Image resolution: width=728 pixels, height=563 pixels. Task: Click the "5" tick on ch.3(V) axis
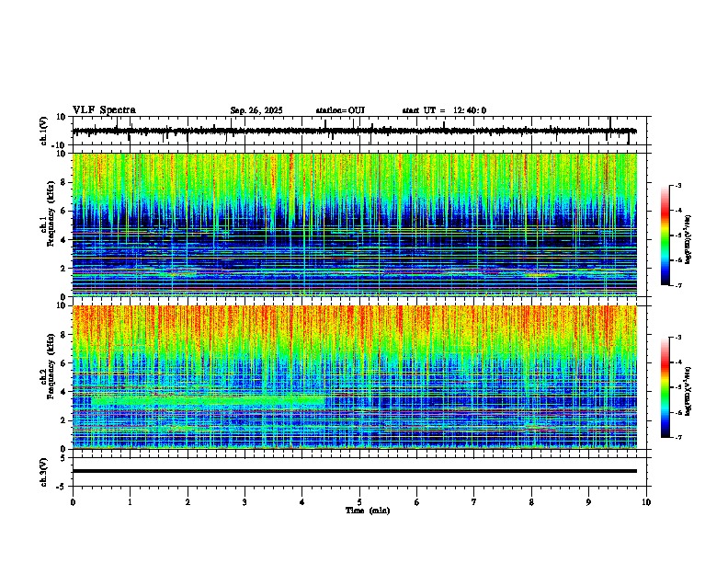64,458
